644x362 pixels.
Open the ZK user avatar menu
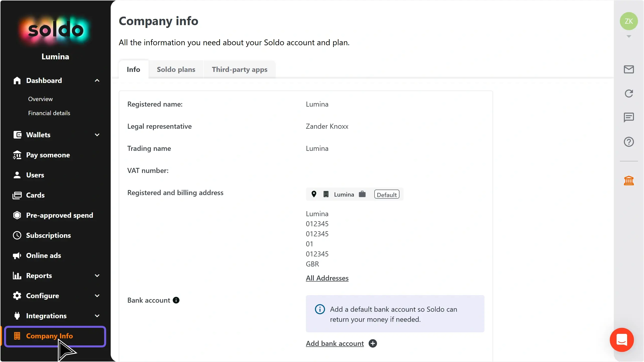click(629, 21)
